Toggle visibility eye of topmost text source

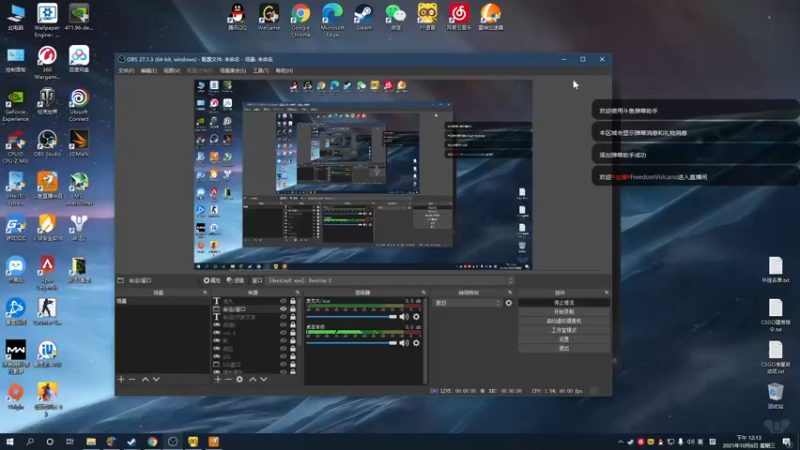pos(283,301)
